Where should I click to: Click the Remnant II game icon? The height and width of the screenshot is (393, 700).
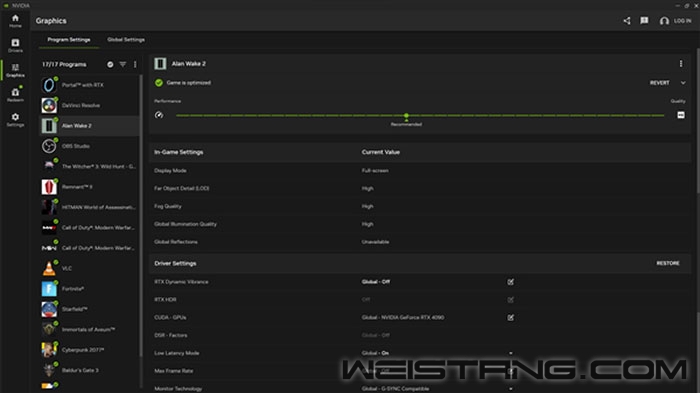pyautogui.click(x=49, y=187)
